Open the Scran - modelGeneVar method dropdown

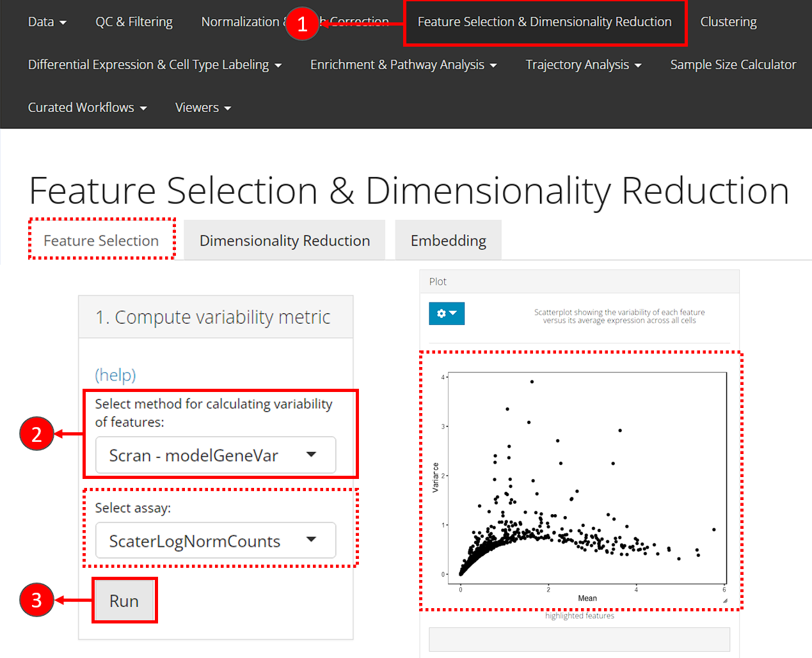click(x=215, y=455)
